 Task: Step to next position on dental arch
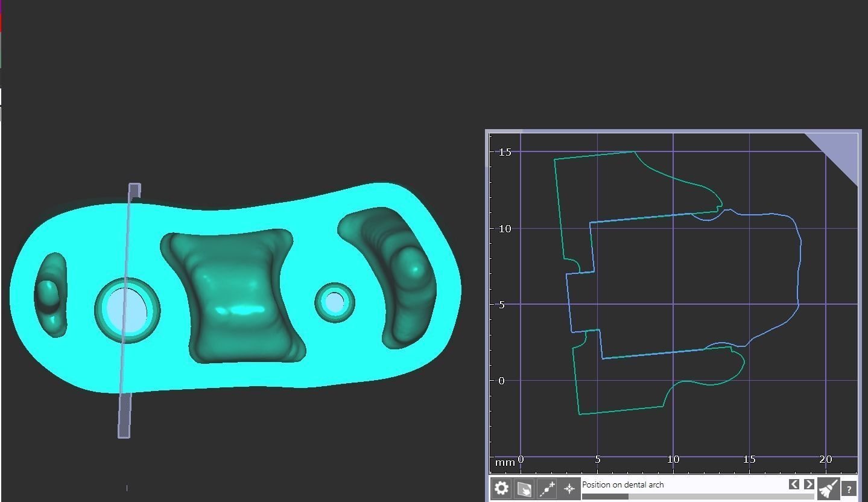click(809, 484)
